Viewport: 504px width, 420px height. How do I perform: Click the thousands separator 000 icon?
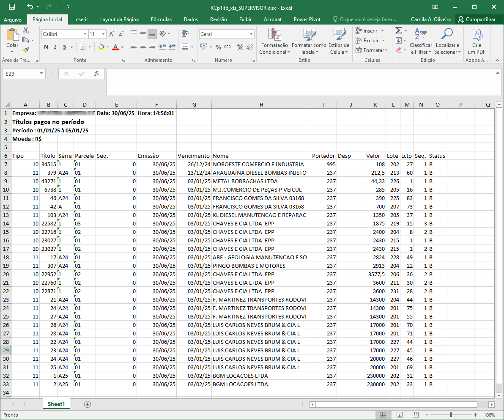[x=227, y=47]
